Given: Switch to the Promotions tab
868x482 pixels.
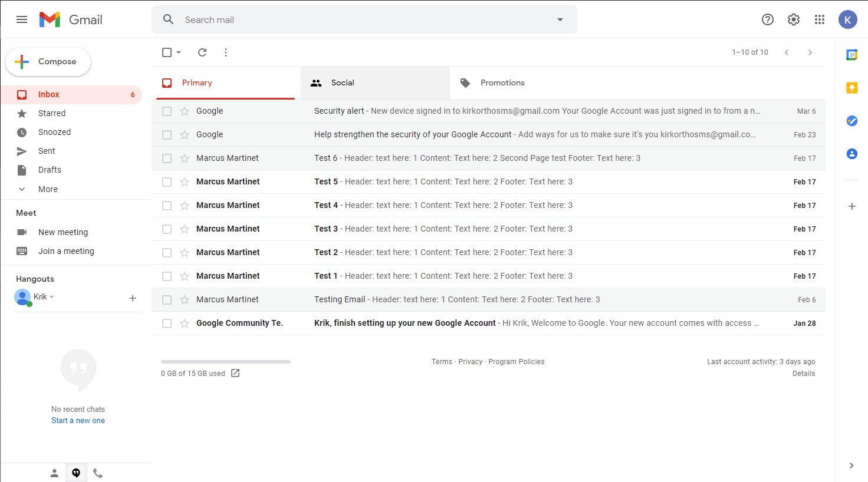Looking at the screenshot, I should click(x=502, y=83).
